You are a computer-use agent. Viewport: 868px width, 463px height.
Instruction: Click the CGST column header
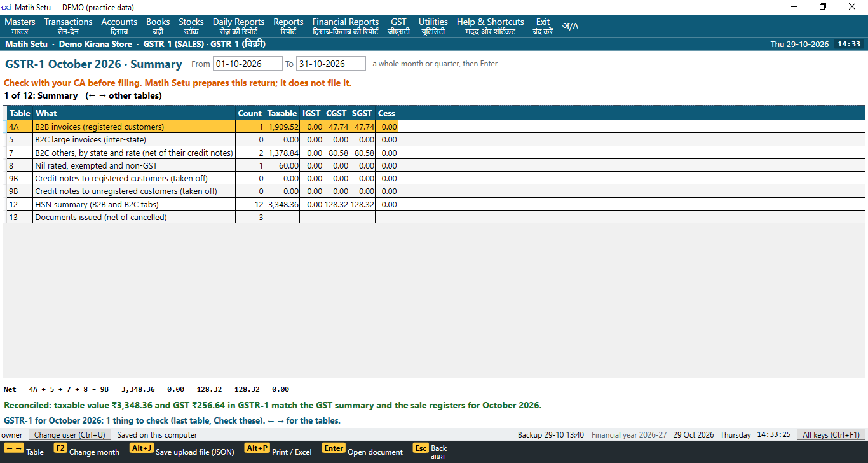click(336, 113)
